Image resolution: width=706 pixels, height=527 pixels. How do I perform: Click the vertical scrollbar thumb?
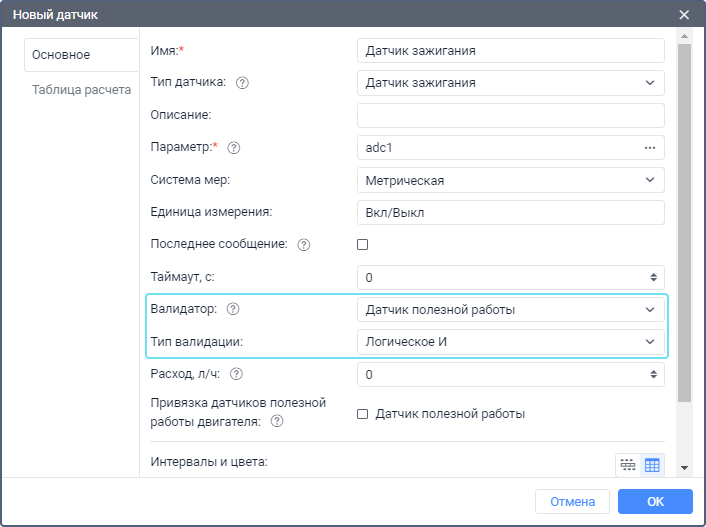point(684,223)
